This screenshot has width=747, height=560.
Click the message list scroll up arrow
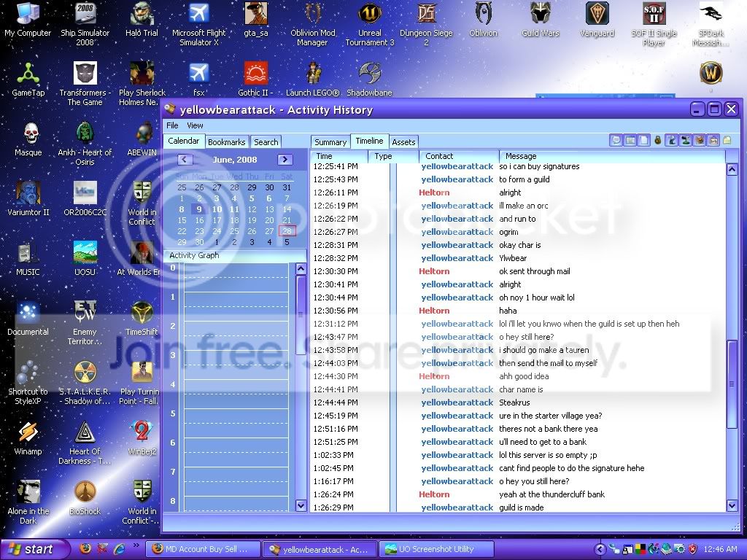(x=732, y=169)
